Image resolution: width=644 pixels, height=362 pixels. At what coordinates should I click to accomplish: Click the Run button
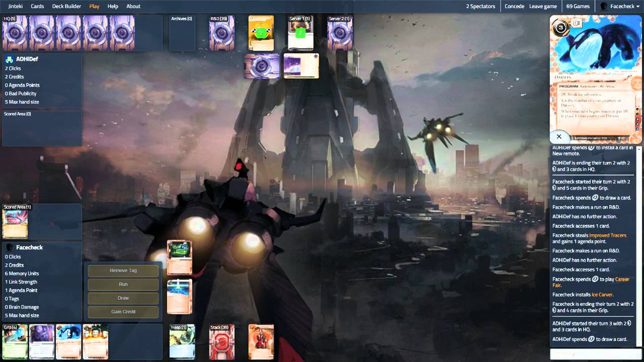123,284
